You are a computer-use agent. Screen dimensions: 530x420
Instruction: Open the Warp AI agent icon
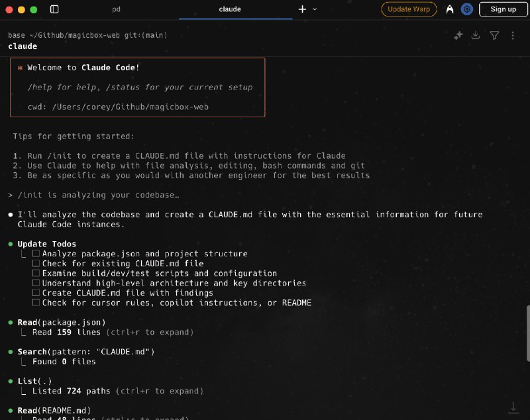point(450,9)
